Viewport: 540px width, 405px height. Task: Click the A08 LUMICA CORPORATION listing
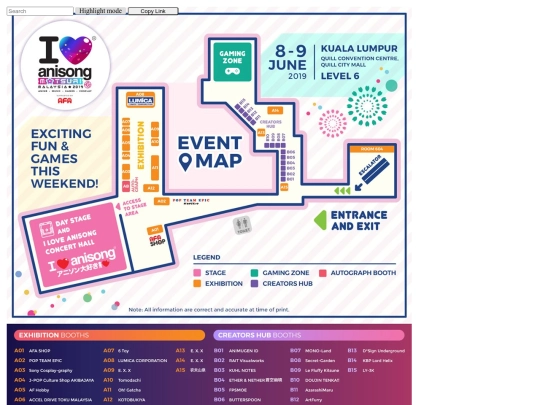pyautogui.click(x=135, y=360)
